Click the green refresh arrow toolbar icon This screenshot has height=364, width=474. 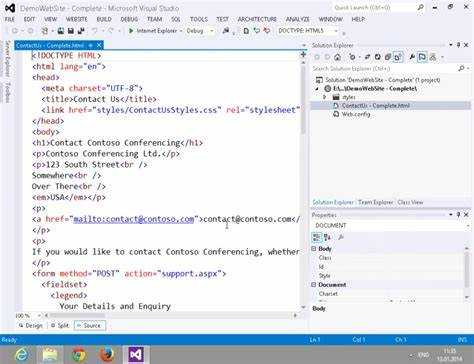click(256, 31)
